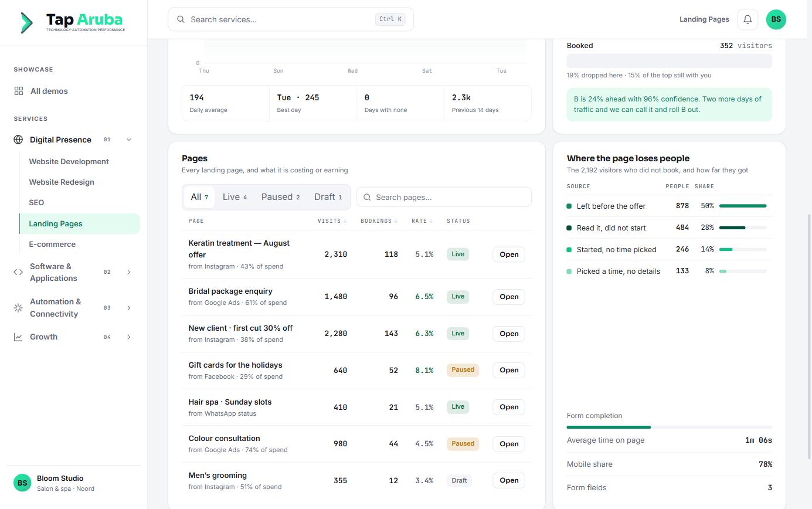Expand the Software & Applications chevron

(129, 272)
